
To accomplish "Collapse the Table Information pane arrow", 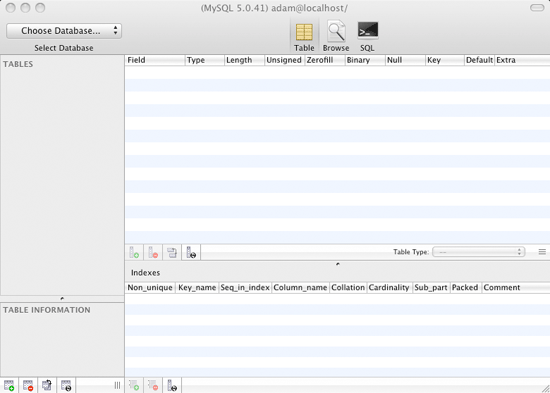I will pos(62,298).
